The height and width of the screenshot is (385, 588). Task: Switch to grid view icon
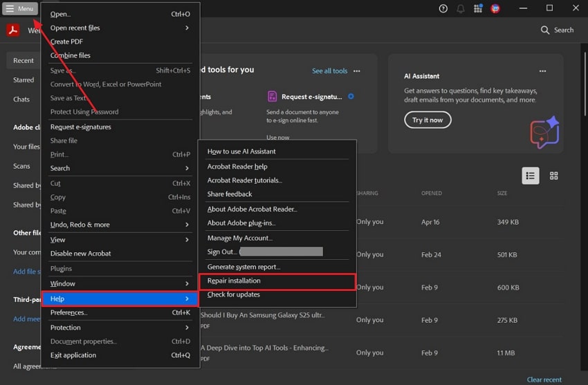553,176
